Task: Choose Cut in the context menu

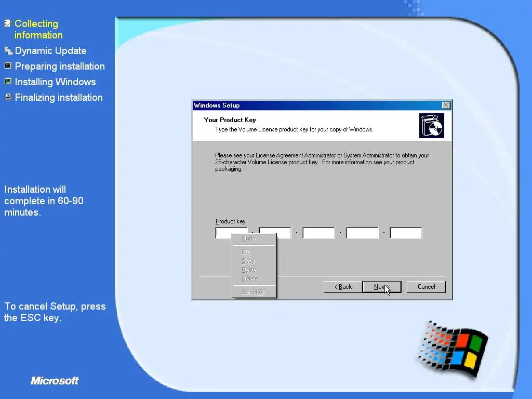Action: (254, 252)
